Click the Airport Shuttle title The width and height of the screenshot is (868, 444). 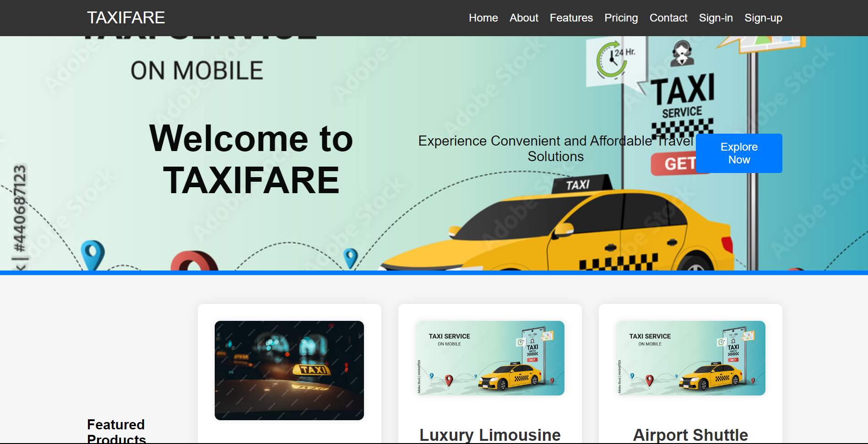(690, 434)
